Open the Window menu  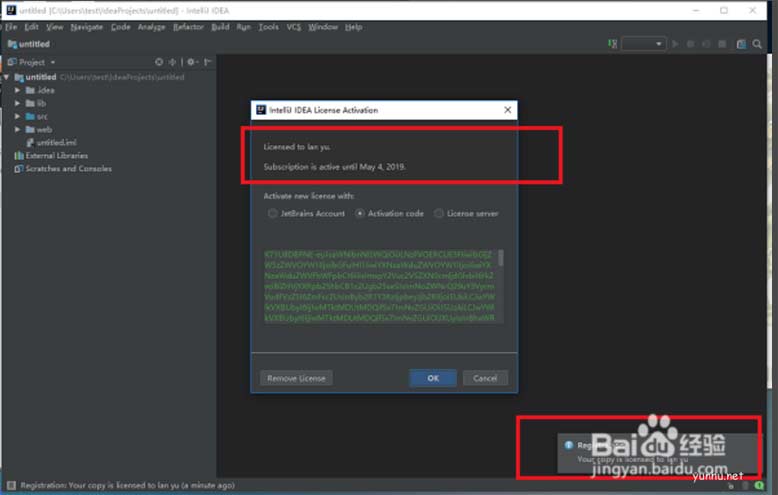pos(323,27)
